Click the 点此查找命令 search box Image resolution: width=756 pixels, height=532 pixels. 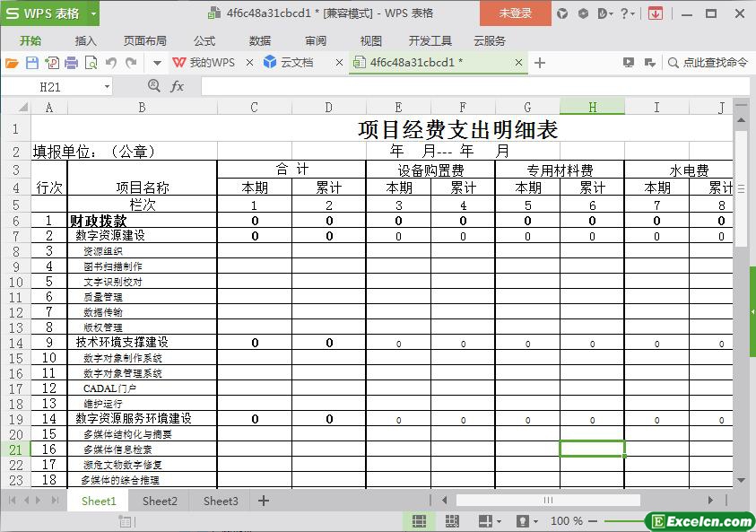(x=708, y=63)
